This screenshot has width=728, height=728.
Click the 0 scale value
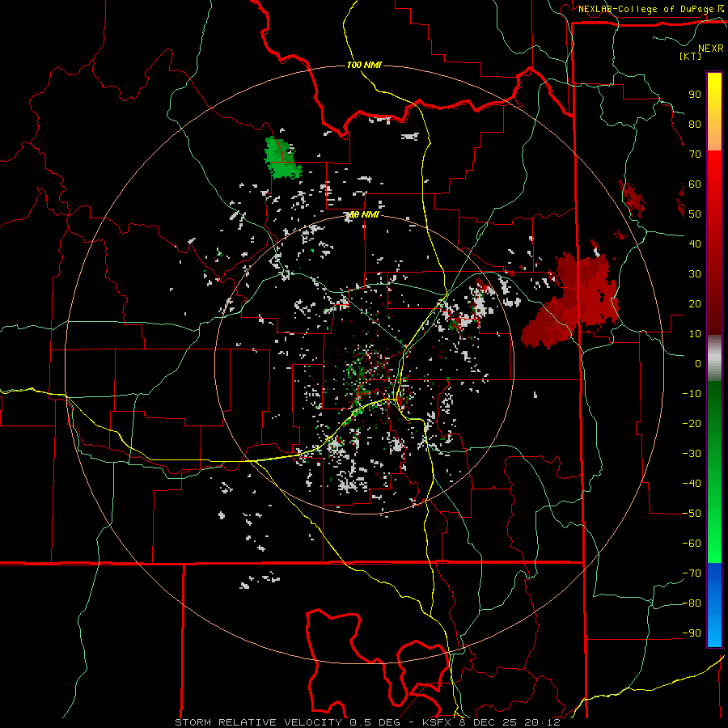(698, 364)
